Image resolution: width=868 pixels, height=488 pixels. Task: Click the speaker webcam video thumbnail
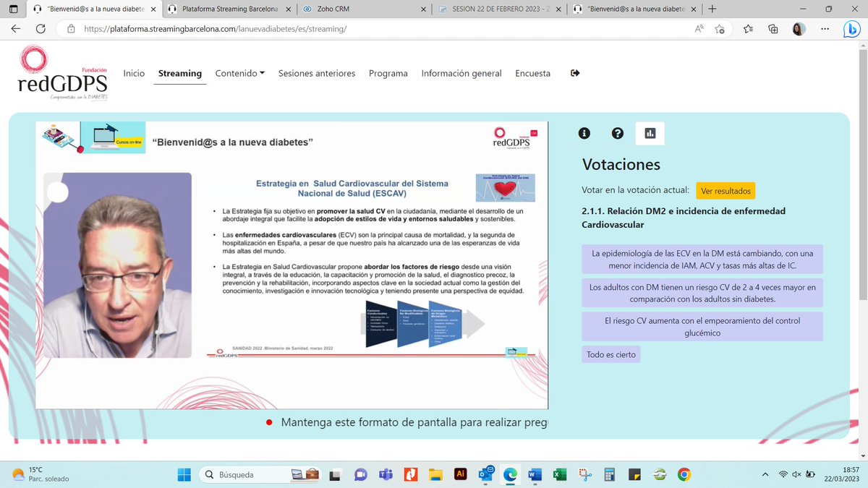(117, 265)
